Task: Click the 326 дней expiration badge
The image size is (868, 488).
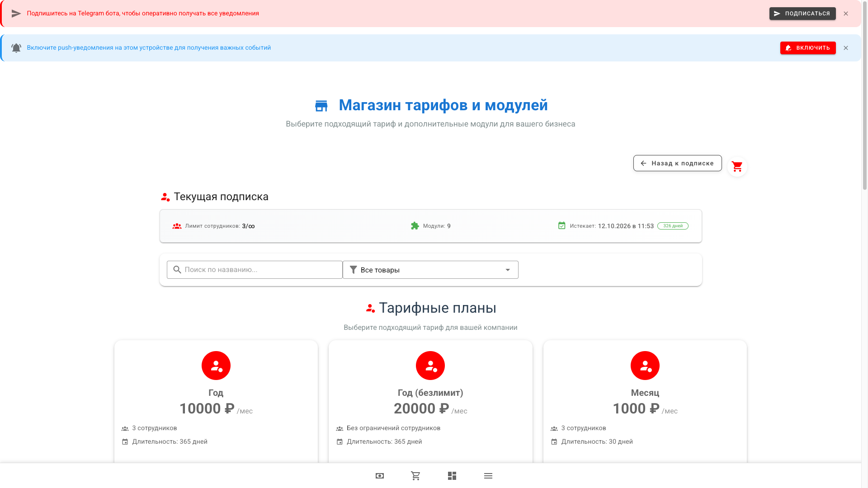Action: click(x=673, y=225)
